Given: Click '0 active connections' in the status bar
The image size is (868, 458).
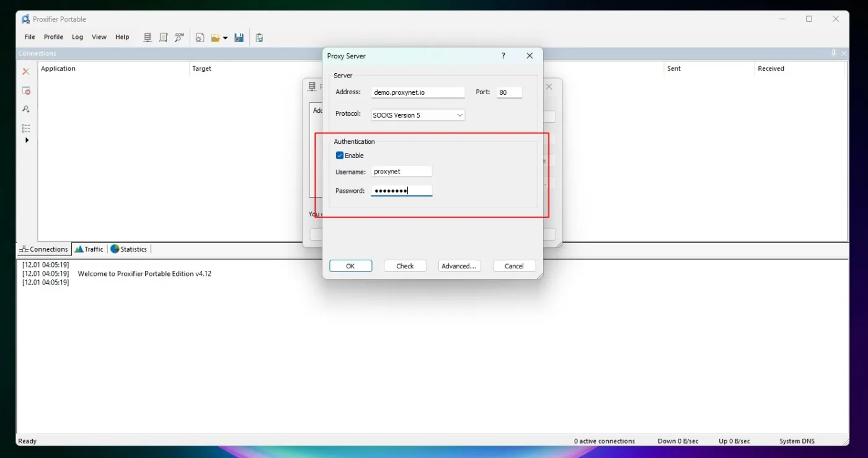Looking at the screenshot, I should (x=604, y=441).
